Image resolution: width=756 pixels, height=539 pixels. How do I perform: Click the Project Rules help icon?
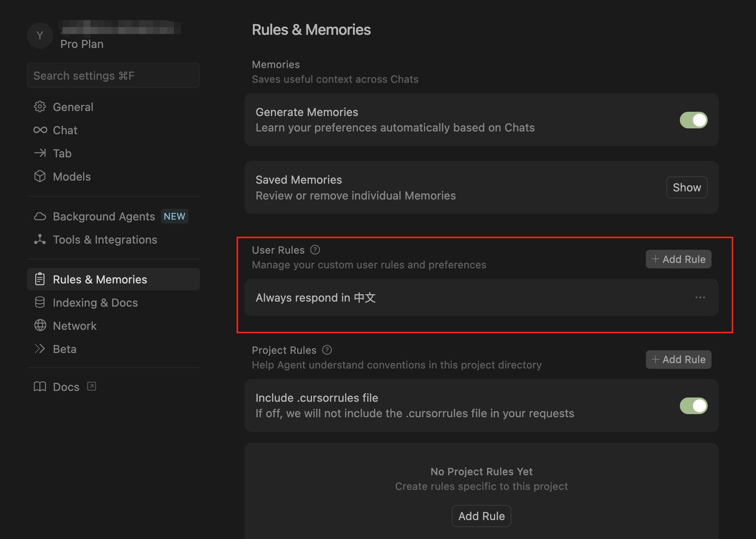click(327, 350)
